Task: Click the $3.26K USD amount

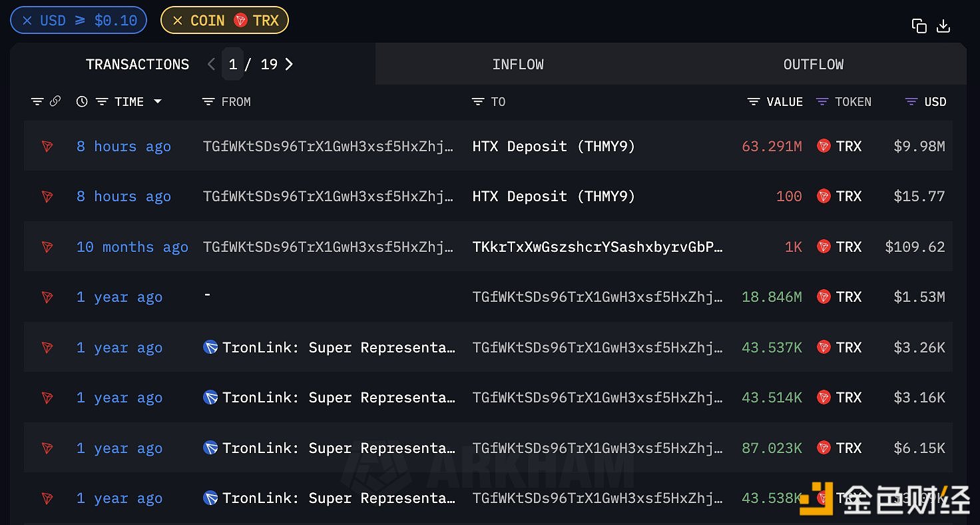Action: click(x=919, y=348)
